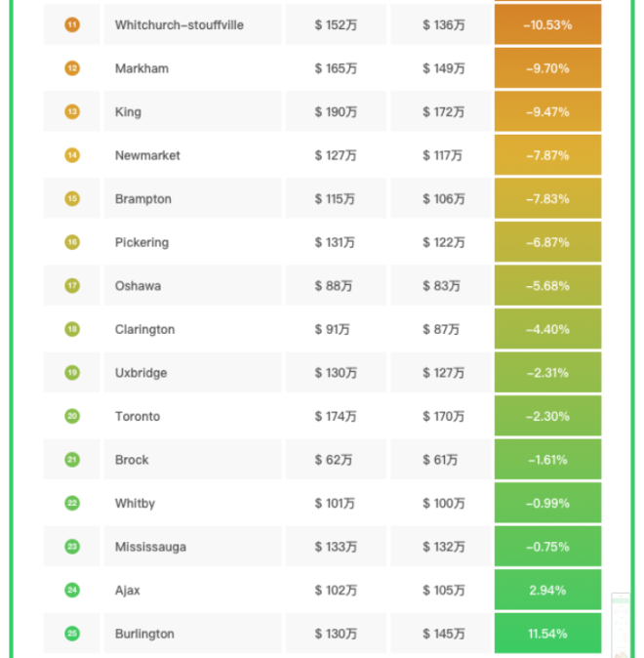Click the rank 22 badge next to Whitby
Image resolution: width=644 pixels, height=658 pixels.
pyautogui.click(x=72, y=504)
